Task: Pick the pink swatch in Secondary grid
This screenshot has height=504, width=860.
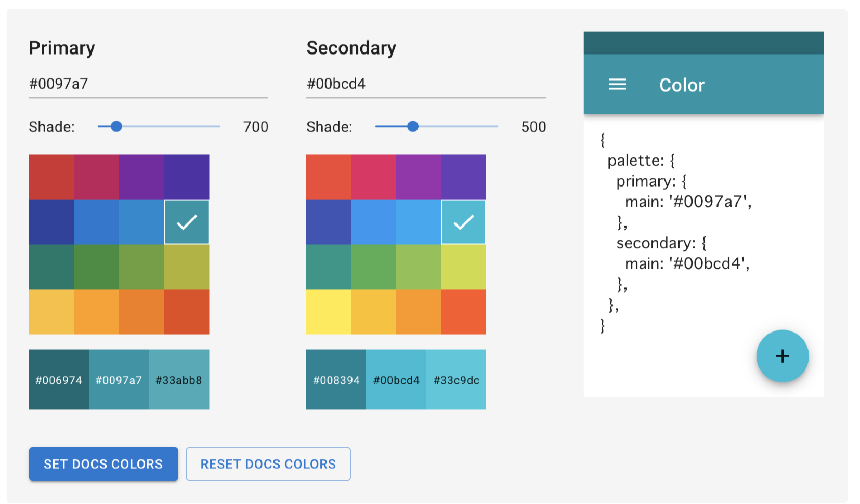Action: [373, 177]
